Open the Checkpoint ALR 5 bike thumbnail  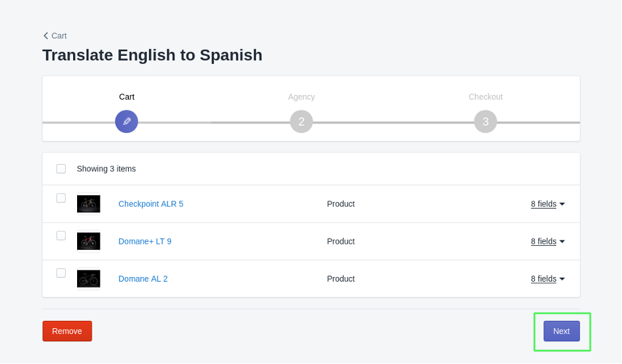click(x=88, y=204)
